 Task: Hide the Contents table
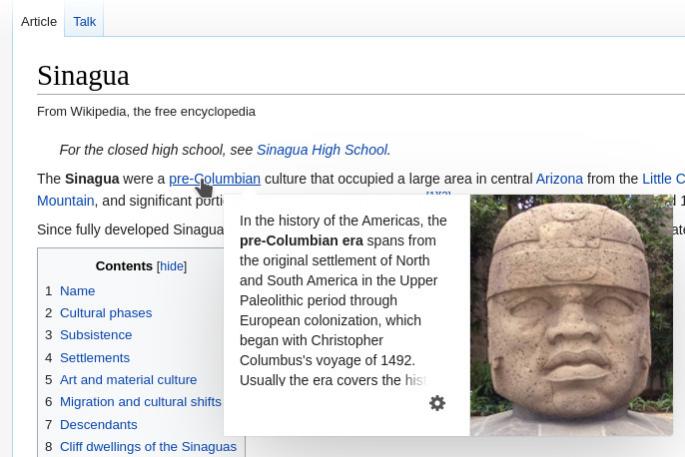pyautogui.click(x=172, y=266)
